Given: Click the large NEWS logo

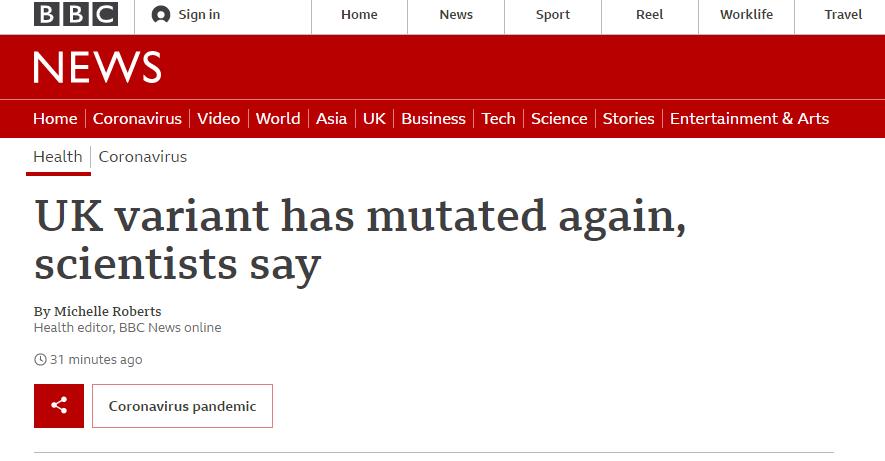Looking at the screenshot, I should [97, 68].
